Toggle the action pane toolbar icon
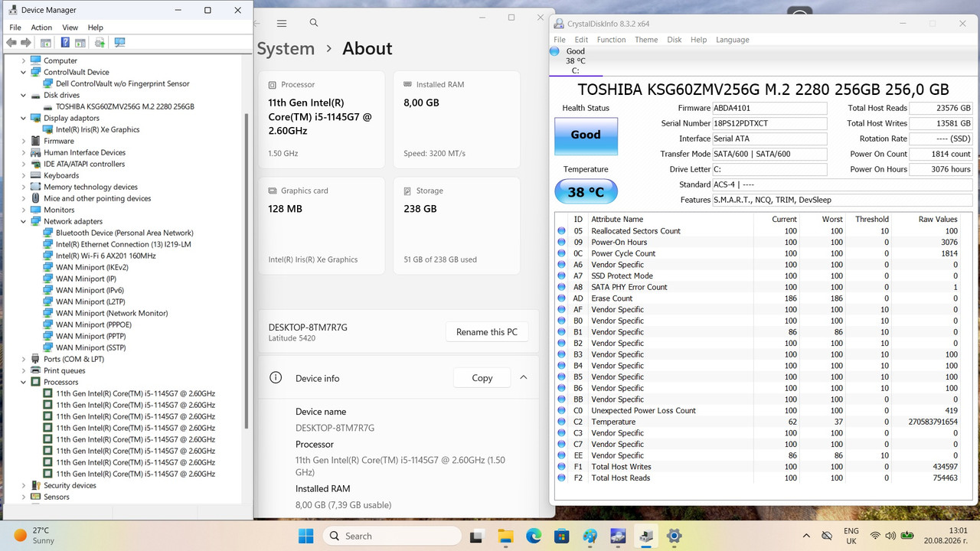 tap(80, 43)
